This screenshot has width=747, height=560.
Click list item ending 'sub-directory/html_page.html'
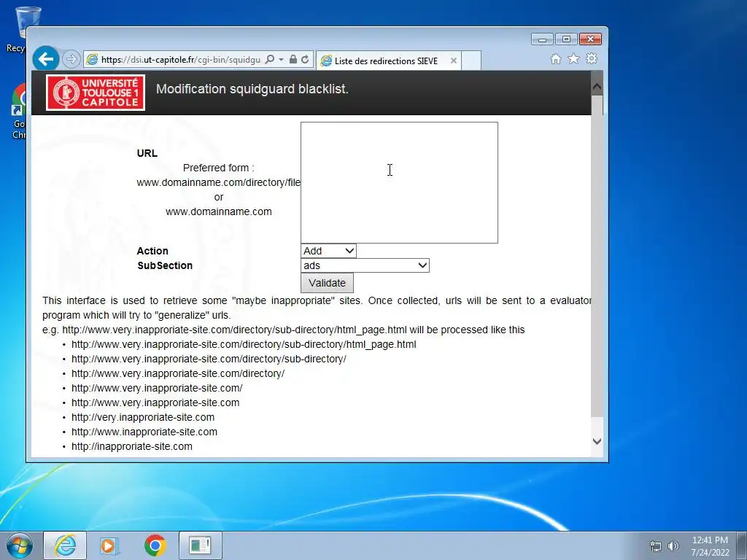(244, 344)
